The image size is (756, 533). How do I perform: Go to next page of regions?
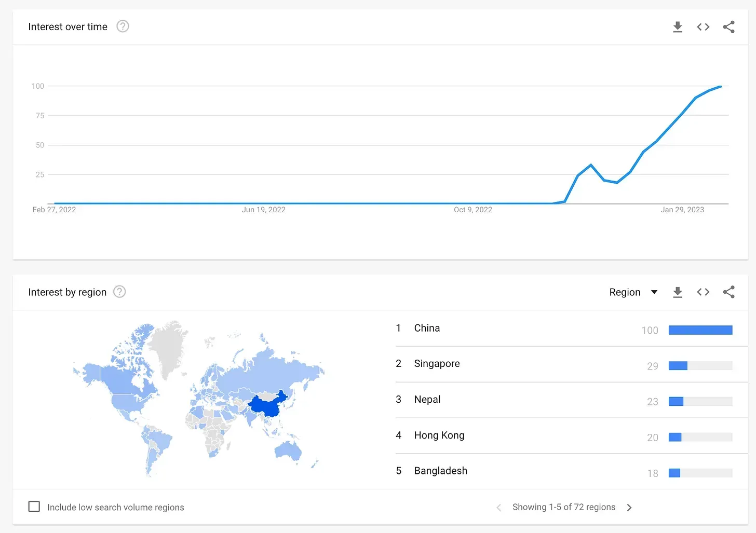[629, 508]
